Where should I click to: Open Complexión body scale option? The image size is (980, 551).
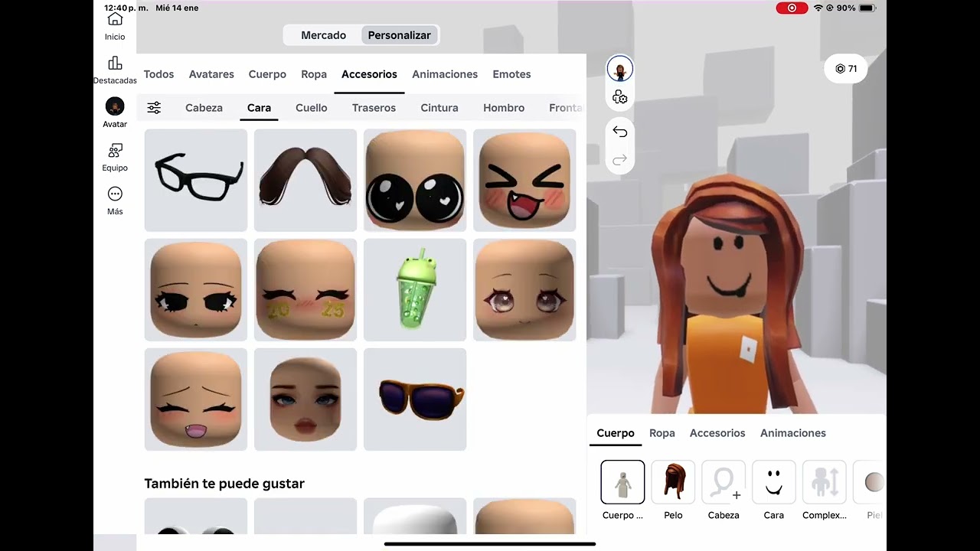pos(825,482)
